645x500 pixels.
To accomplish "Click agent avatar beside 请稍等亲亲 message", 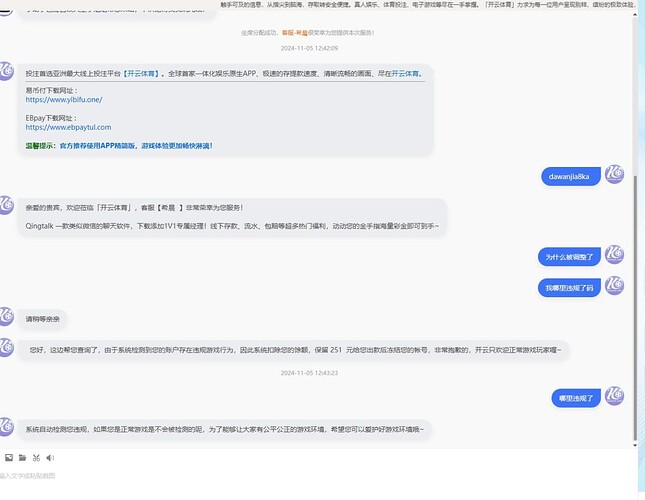I will pyautogui.click(x=6, y=316).
